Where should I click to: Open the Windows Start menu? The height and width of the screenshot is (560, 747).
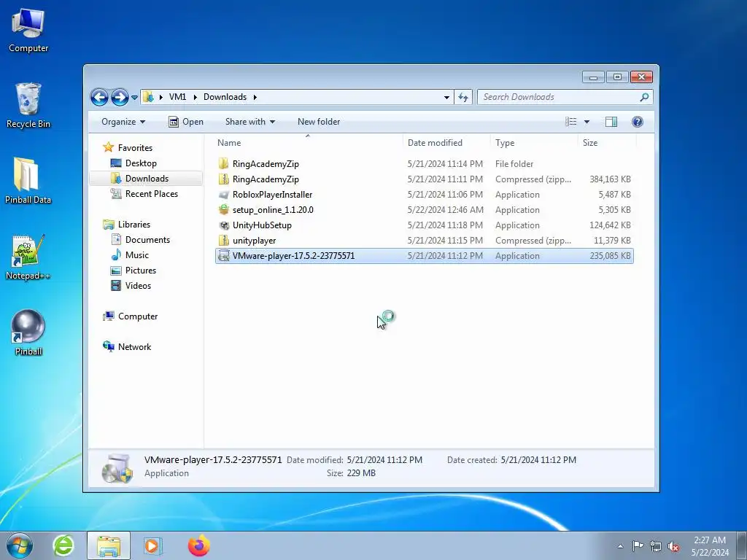point(20,545)
